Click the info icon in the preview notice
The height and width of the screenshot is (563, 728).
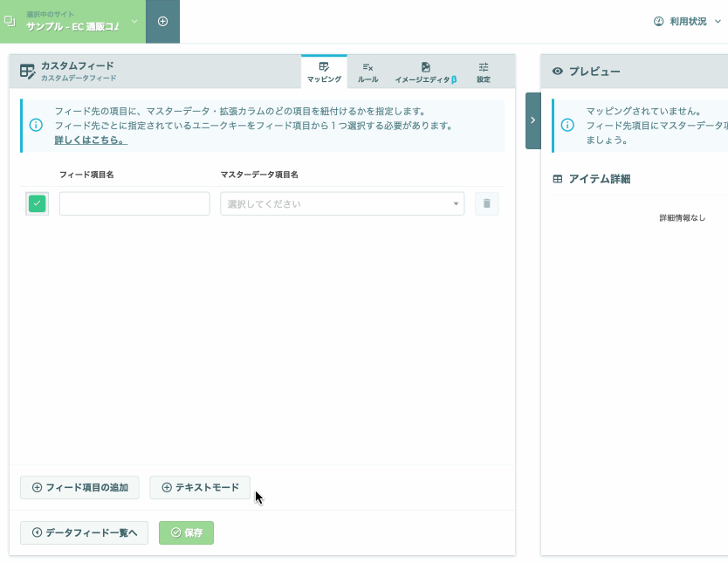click(x=567, y=125)
